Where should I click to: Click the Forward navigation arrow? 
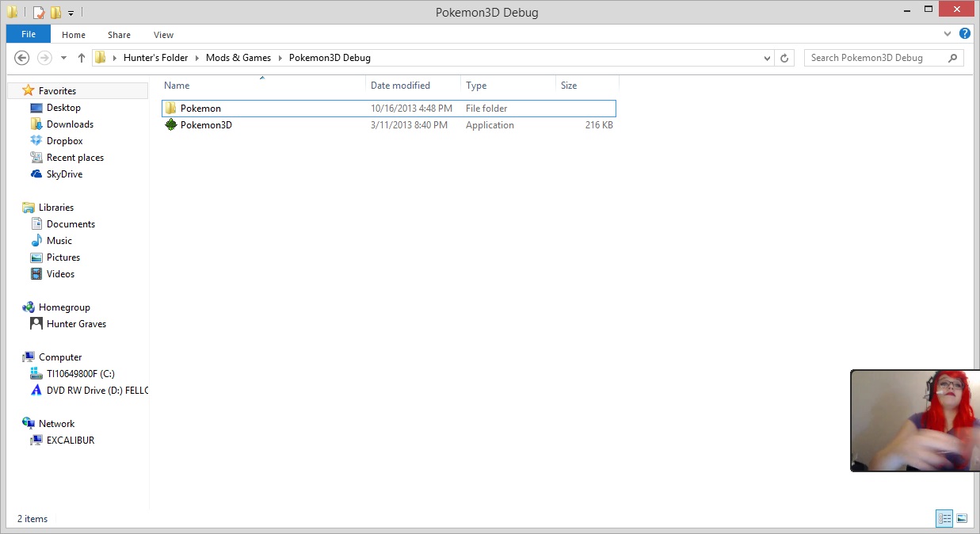[45, 58]
